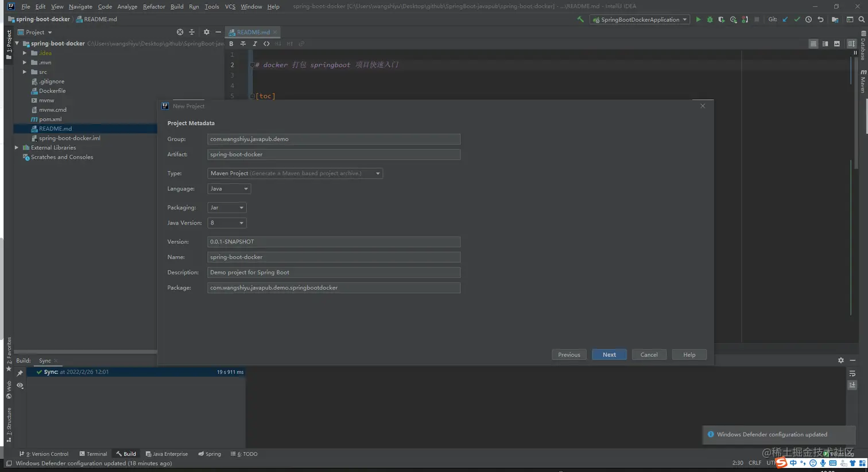Expand the .mvn folder
Screen dimensions: 868x472
pyautogui.click(x=25, y=63)
